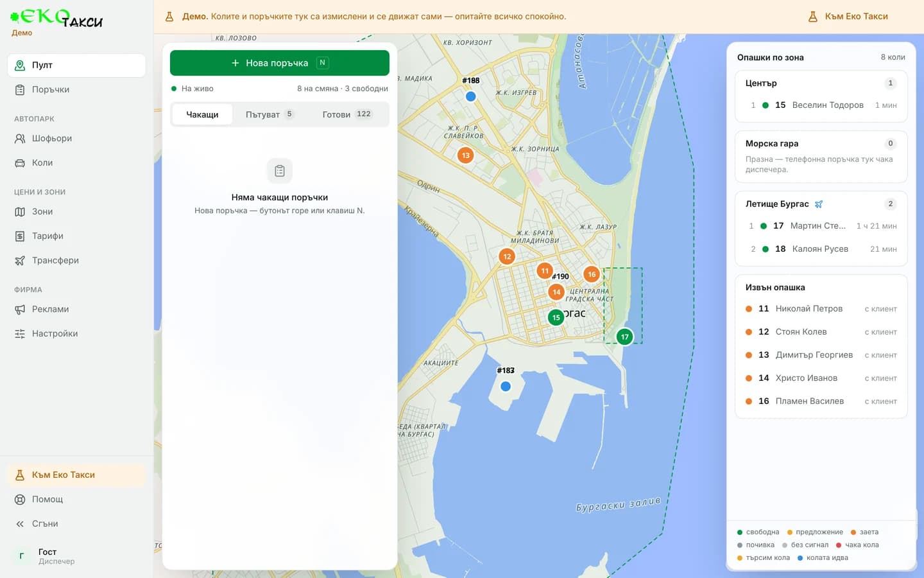Select car 13 Димитър Георгиев row

(x=821, y=355)
